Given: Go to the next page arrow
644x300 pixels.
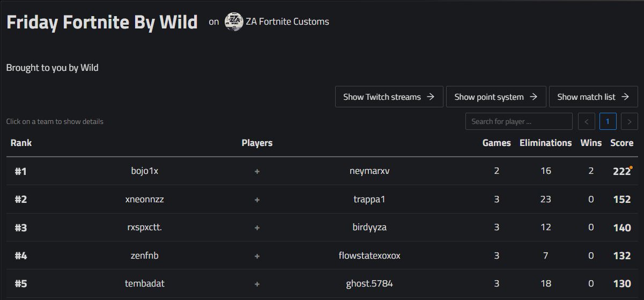Looking at the screenshot, I should [630, 121].
